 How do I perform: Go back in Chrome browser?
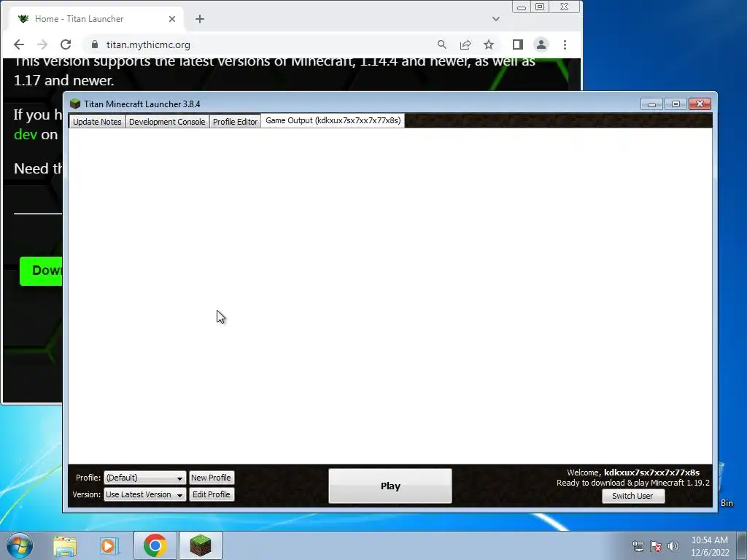(x=19, y=44)
